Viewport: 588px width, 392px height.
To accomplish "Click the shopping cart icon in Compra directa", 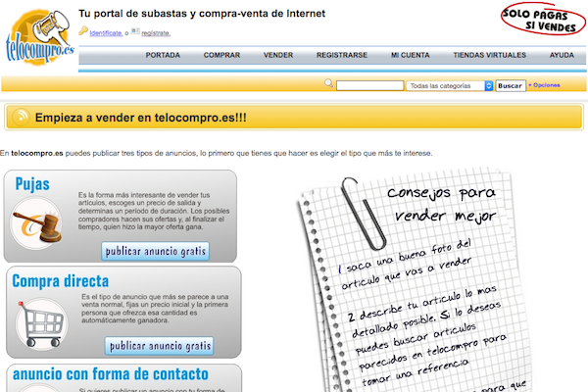I will click(41, 324).
